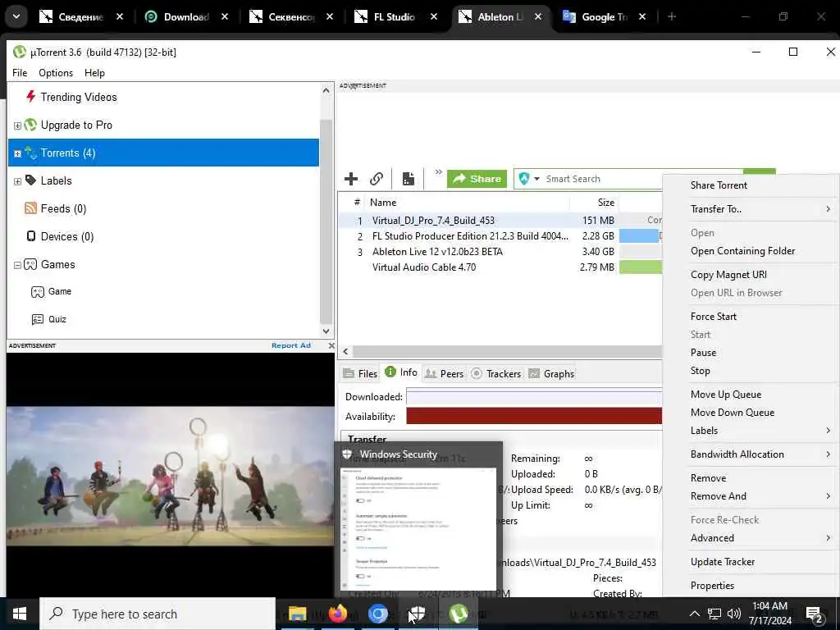Click the torrent list left scroll arrow
The height and width of the screenshot is (630, 840).
point(345,351)
